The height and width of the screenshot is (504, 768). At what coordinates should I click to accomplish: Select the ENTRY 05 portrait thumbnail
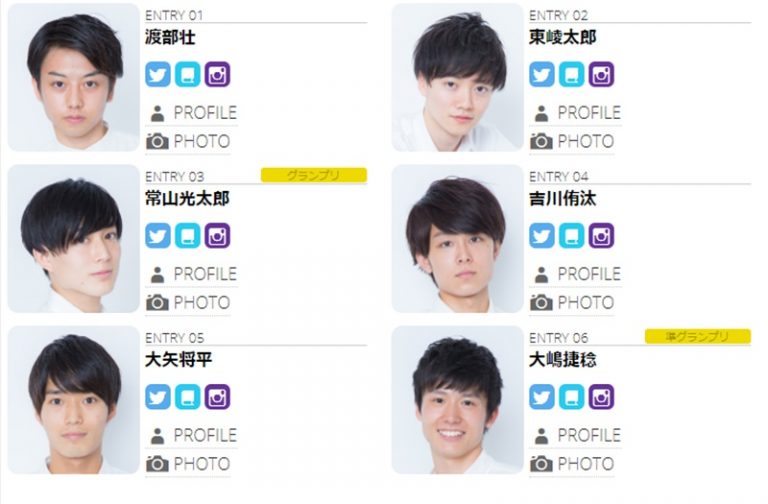point(73,400)
